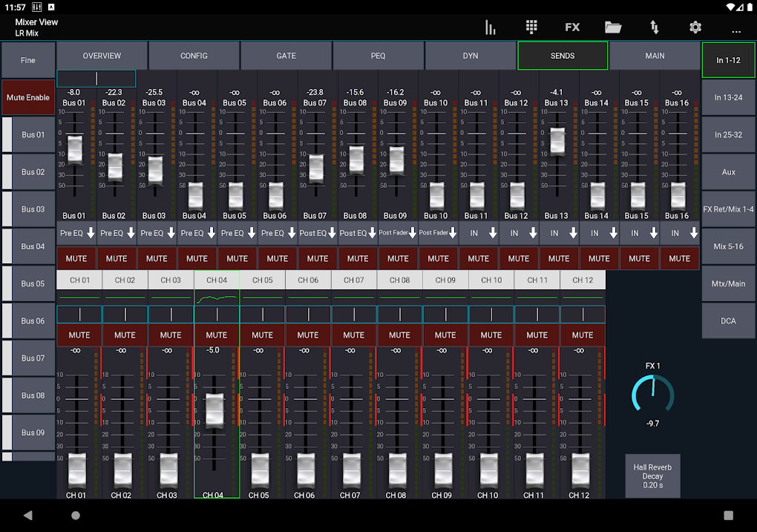This screenshot has height=532, width=757.
Task: Select the Bus 05 strip in sidebar
Action: pos(28,283)
